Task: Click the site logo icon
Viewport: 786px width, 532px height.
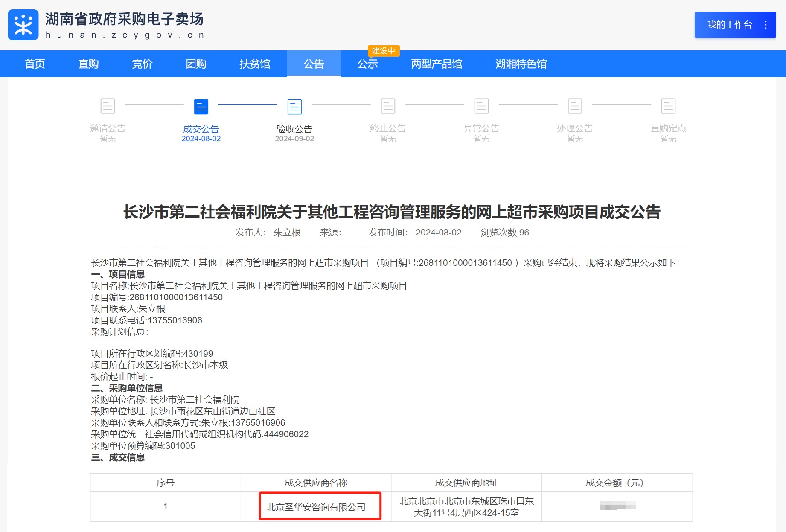Action: coord(23,25)
